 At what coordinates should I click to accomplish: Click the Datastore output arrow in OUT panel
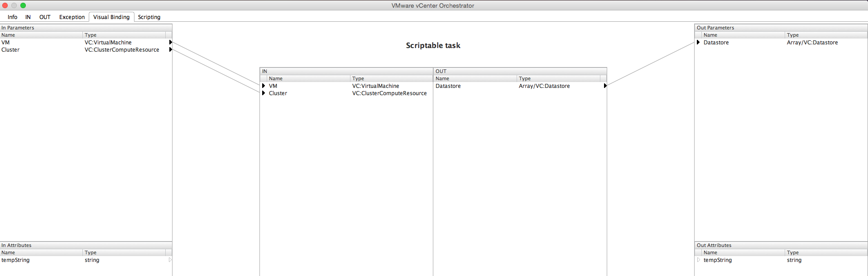click(605, 86)
